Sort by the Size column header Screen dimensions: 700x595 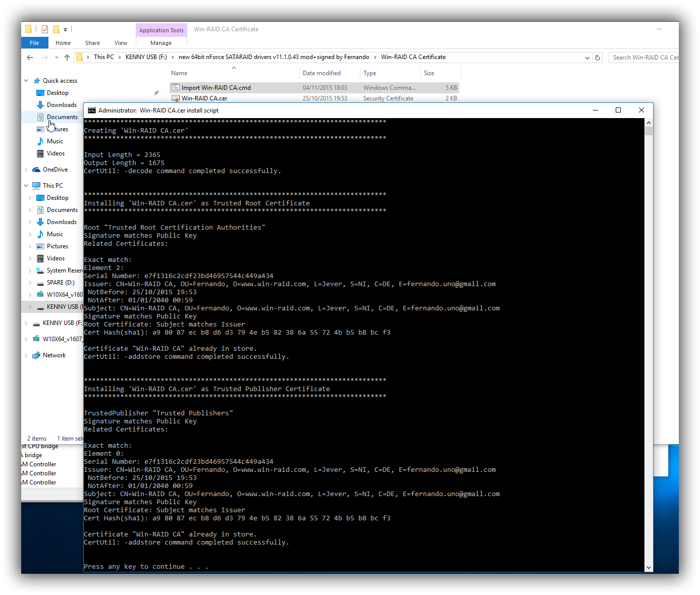point(429,73)
